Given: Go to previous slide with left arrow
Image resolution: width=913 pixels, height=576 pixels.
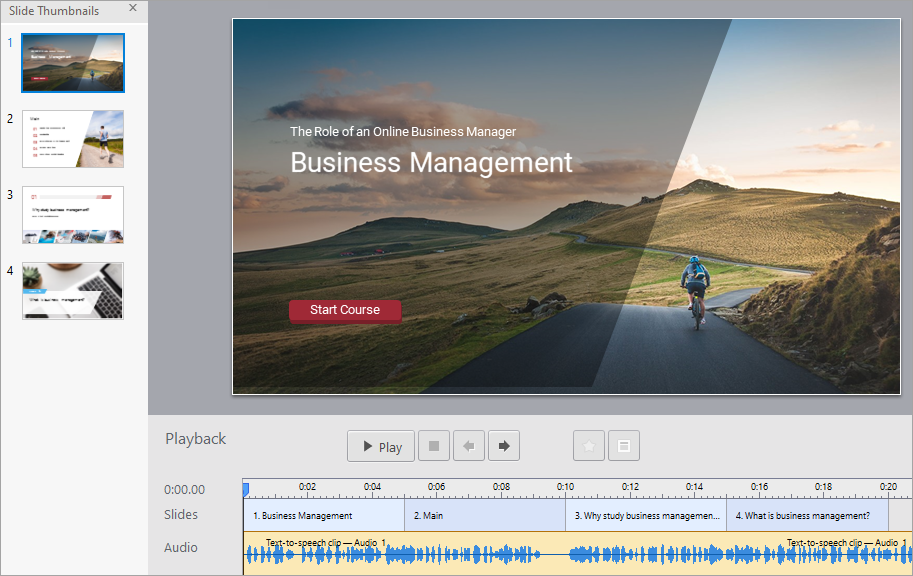Looking at the screenshot, I should [x=469, y=446].
